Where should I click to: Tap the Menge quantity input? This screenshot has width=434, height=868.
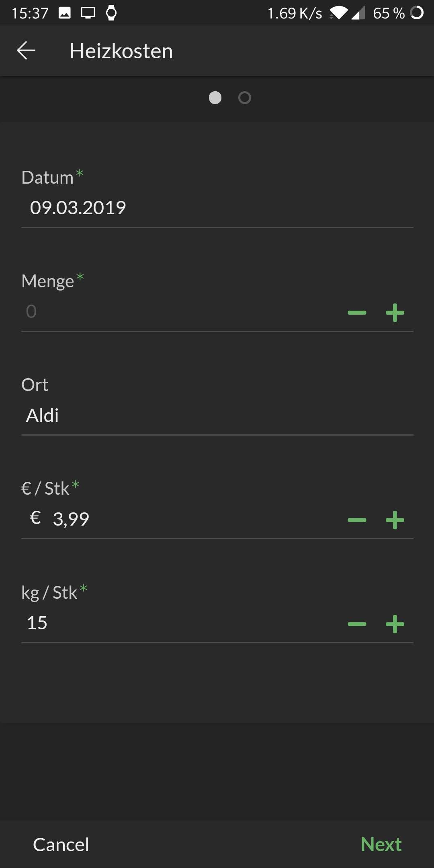[161, 312]
